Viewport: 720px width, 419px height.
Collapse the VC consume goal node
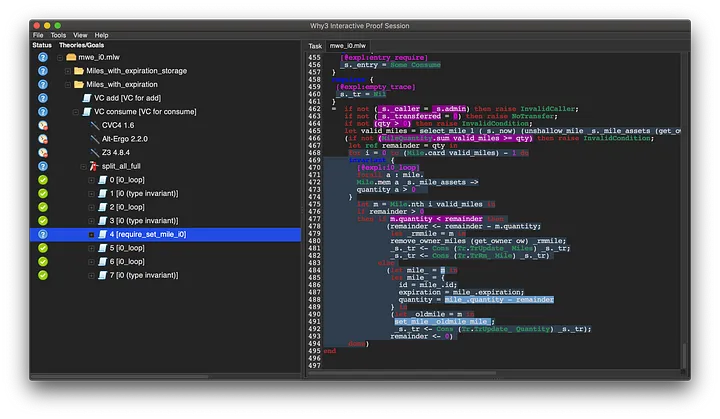pyautogui.click(x=74, y=112)
